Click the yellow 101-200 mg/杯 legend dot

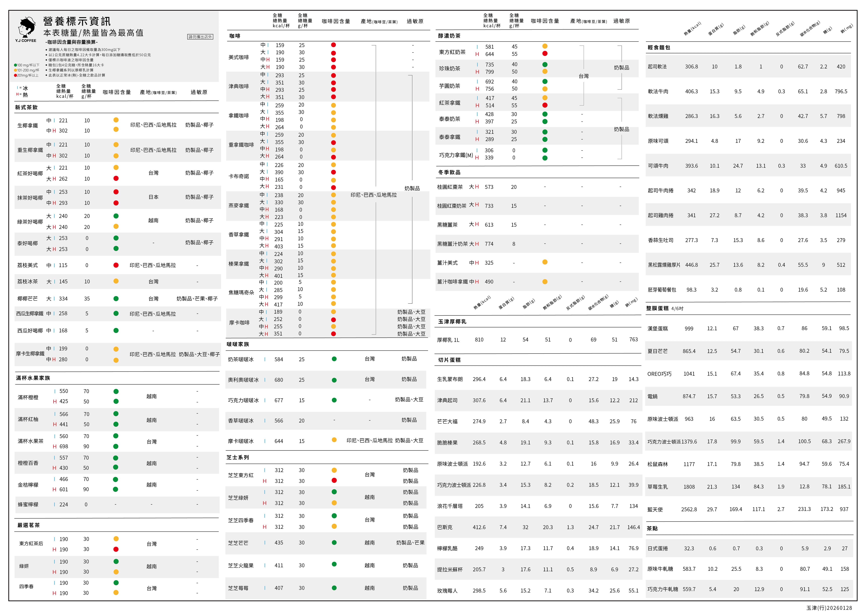16,70
